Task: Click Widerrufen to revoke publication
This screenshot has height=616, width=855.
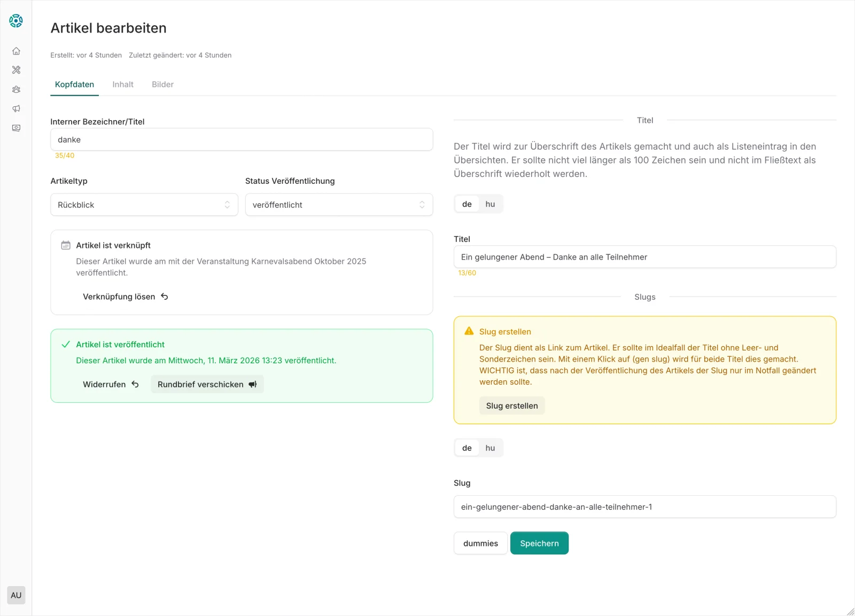Action: [111, 385]
